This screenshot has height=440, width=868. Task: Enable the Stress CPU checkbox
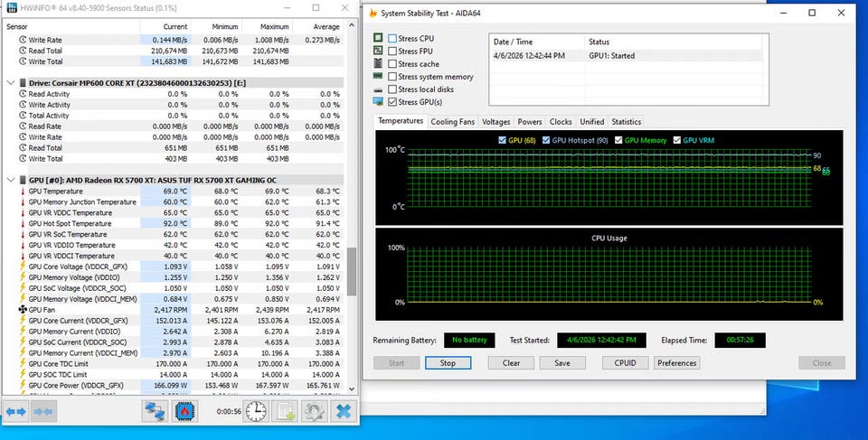[x=392, y=39]
